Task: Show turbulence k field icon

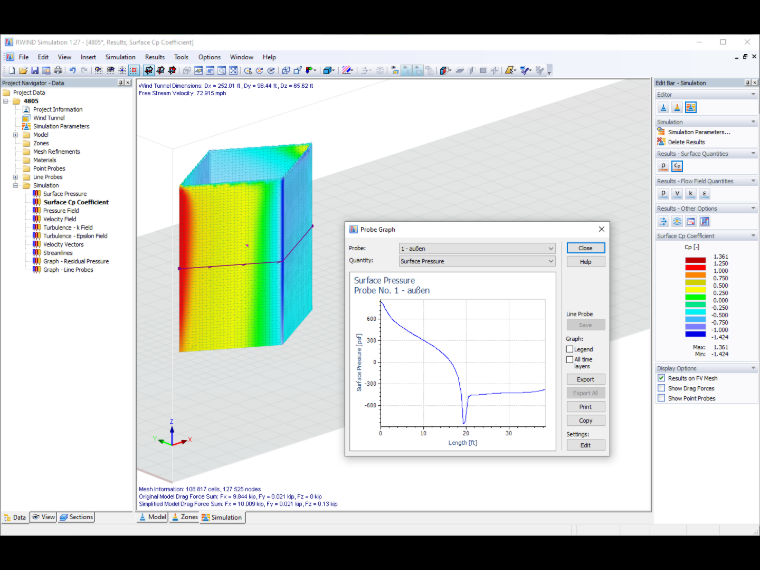Action: point(691,194)
